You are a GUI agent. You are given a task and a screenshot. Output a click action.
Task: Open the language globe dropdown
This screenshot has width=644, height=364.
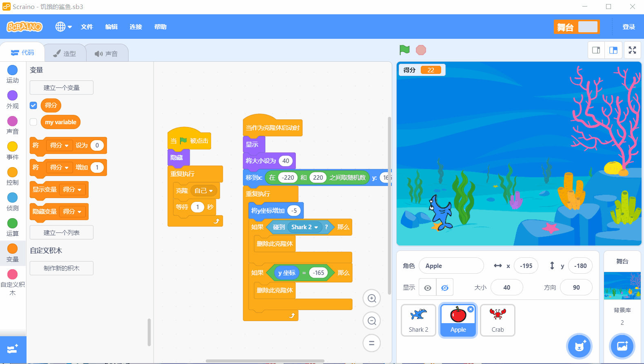click(64, 27)
